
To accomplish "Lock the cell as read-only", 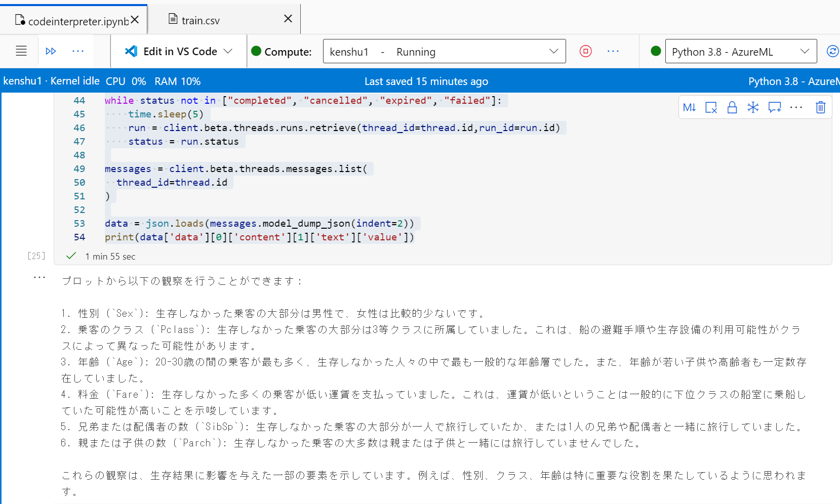I will point(732,107).
